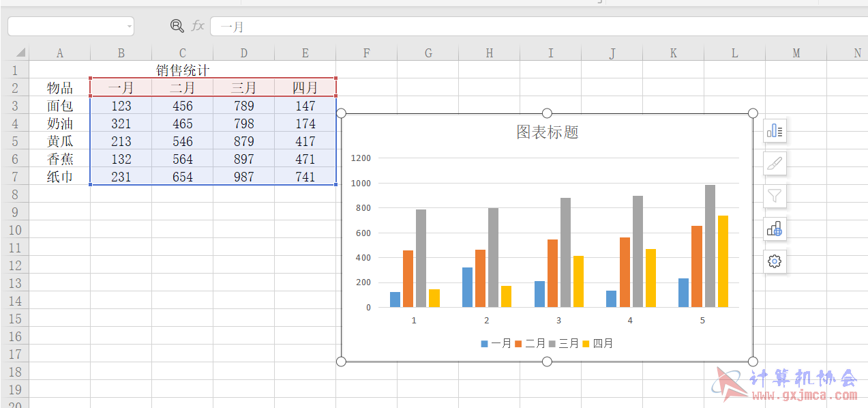Select column header E
868x408 pixels.
305,53
